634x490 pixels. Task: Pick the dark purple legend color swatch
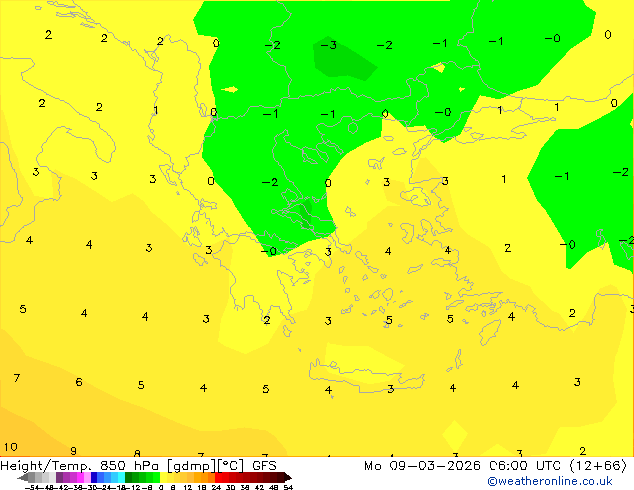(x=59, y=477)
